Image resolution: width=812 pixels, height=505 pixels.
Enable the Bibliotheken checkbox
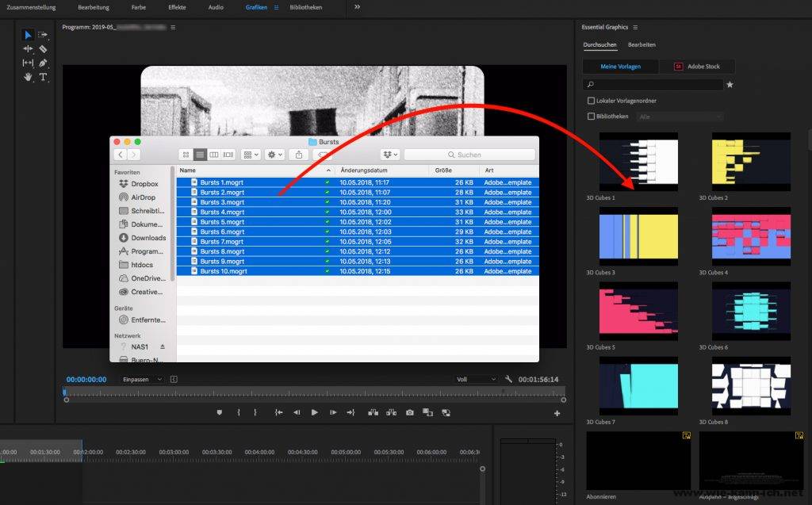[591, 117]
